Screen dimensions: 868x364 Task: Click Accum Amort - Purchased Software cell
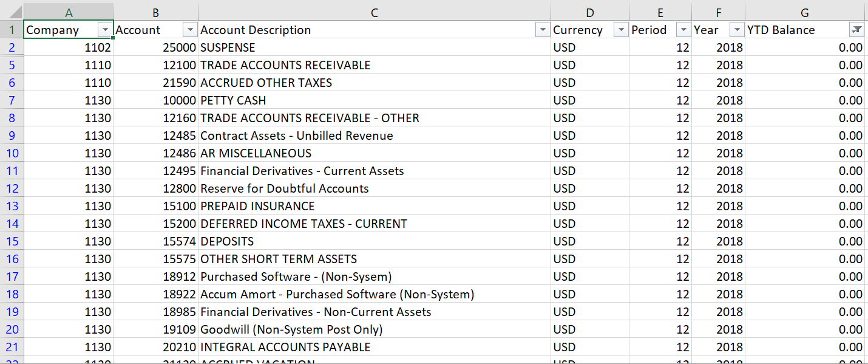pyautogui.click(x=375, y=294)
